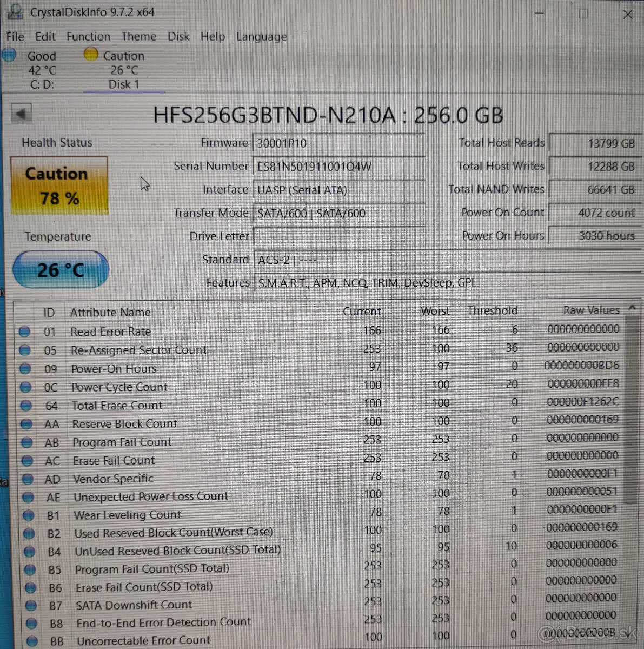The height and width of the screenshot is (649, 644).
Task: Click the yellow Caution indicator above Disk 1
Action: [x=90, y=54]
